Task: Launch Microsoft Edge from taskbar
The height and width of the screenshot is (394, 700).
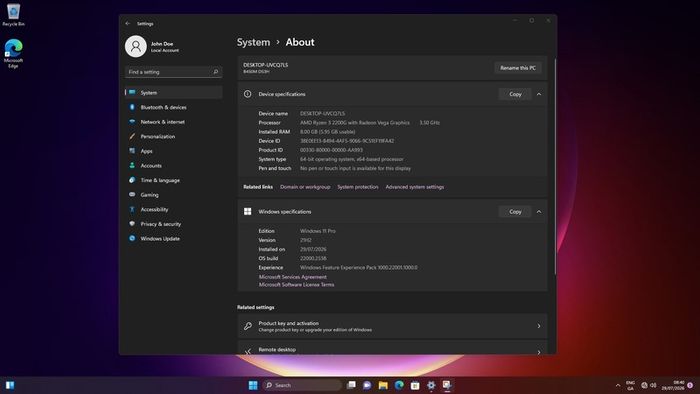Action: click(x=399, y=385)
